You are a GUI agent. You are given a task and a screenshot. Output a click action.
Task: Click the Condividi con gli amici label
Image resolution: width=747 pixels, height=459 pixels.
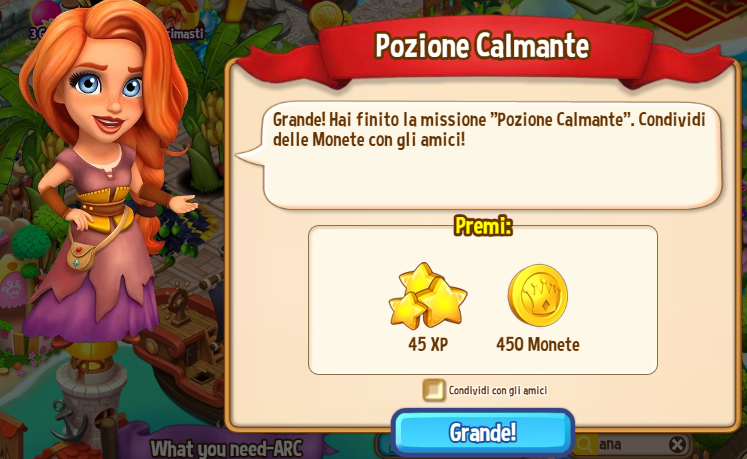498,391
